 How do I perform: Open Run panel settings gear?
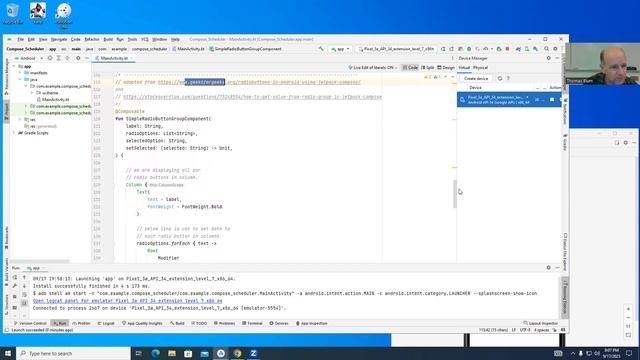(549, 268)
